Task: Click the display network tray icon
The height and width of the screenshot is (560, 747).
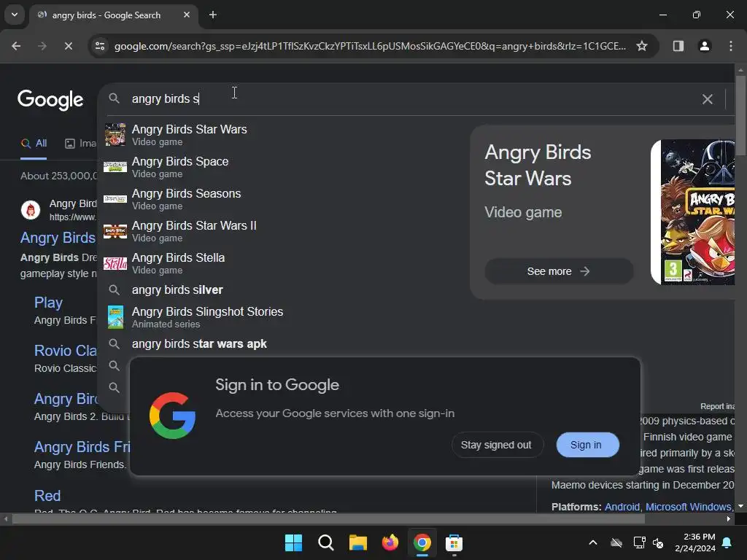Action: pyautogui.click(x=639, y=542)
